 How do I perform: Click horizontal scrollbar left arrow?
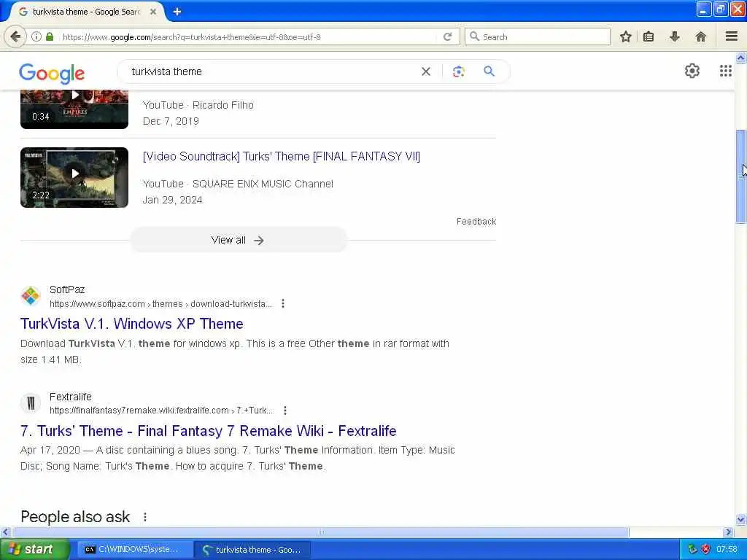click(5, 532)
